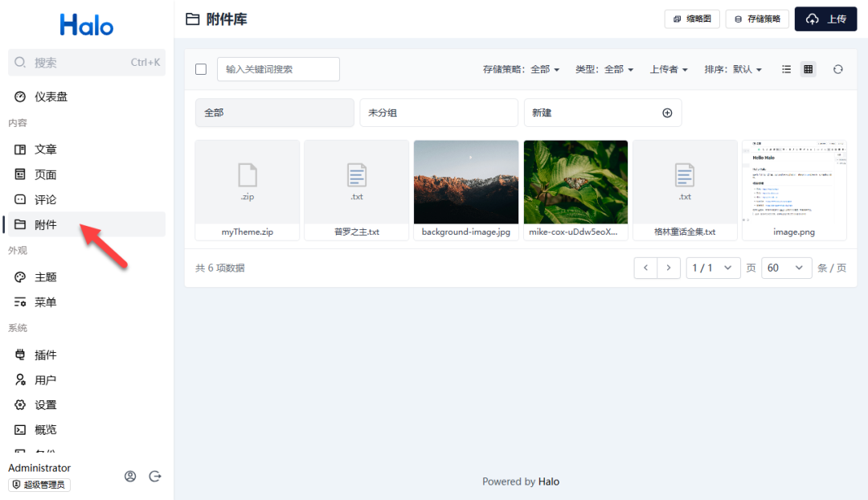The height and width of the screenshot is (500, 868).
Task: Click the 超级管理员 role badge
Action: 39,485
